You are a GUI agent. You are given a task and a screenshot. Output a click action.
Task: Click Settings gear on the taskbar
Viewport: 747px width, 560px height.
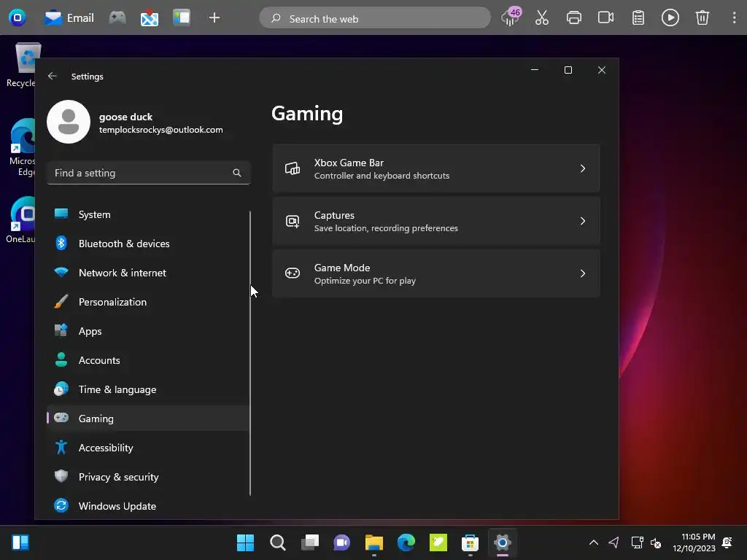coord(503,542)
